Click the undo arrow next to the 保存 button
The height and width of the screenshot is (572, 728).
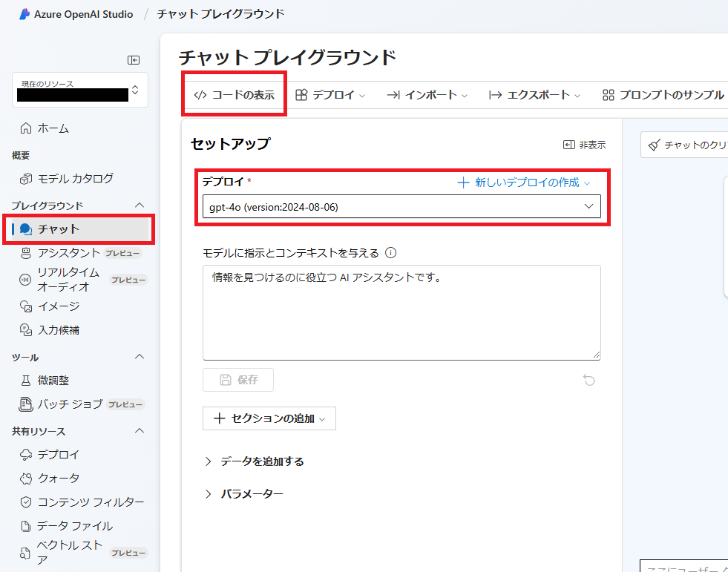pos(589,380)
